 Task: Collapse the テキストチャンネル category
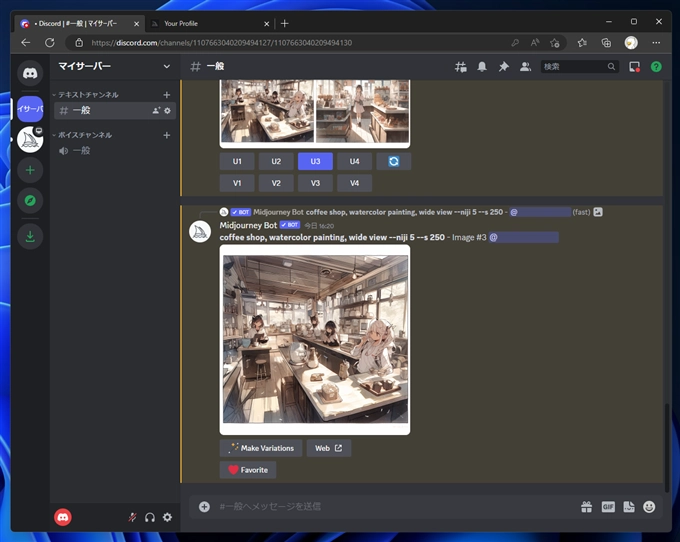[86, 95]
